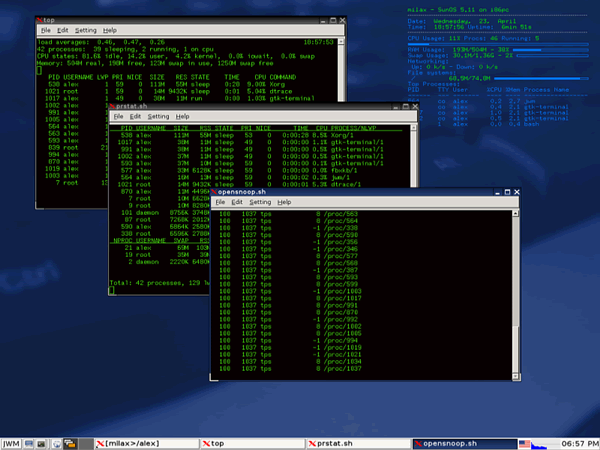Image resolution: width=600 pixels, height=450 pixels.
Task: Select the opensnoop.sh taskbar entry
Action: click(465, 443)
